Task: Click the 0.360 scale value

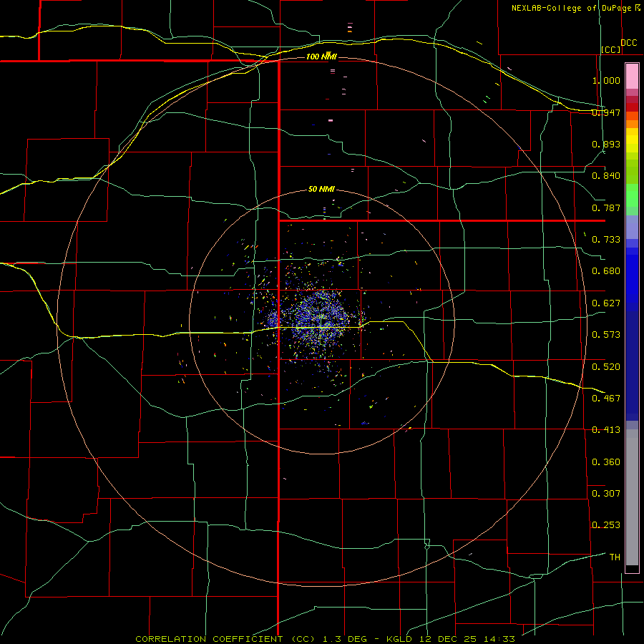Action: [606, 462]
